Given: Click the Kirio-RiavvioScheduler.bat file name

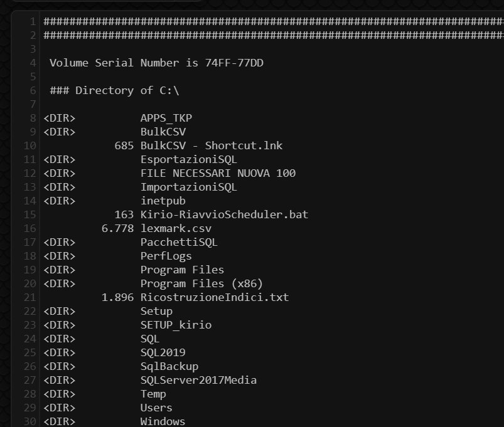Looking at the screenshot, I should pos(224,214).
